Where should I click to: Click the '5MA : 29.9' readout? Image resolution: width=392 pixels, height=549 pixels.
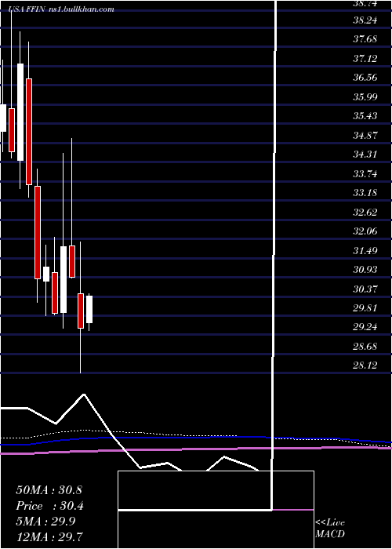click(x=47, y=522)
